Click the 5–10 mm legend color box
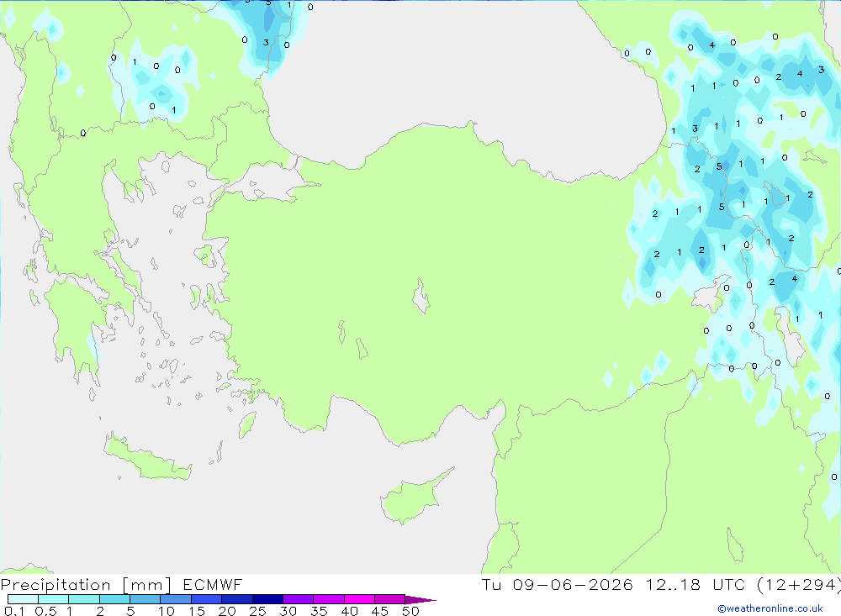The height and width of the screenshot is (616, 841). pyautogui.click(x=145, y=599)
